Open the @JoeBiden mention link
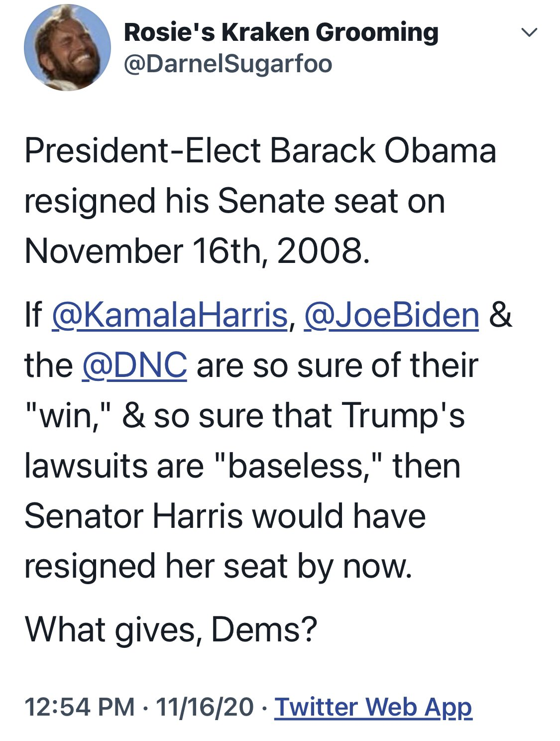The height and width of the screenshot is (741, 560). [x=391, y=315]
